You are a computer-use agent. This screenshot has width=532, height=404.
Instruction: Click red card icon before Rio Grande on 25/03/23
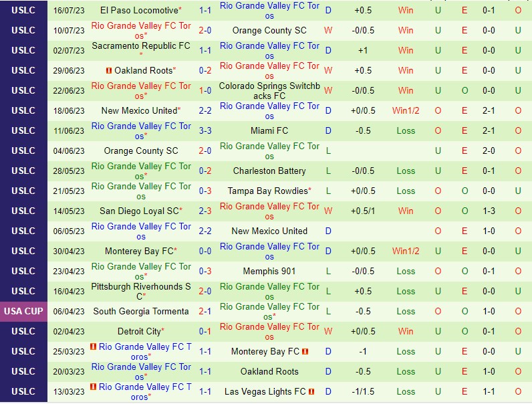click(94, 346)
